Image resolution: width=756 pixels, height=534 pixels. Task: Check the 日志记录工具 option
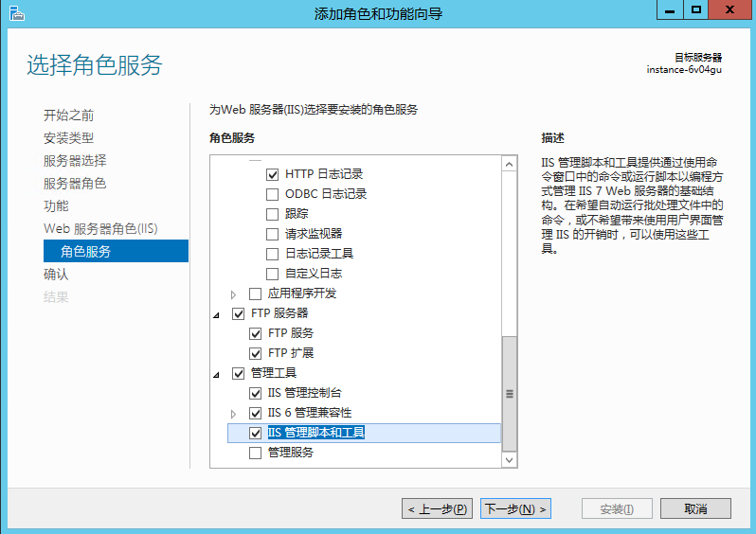(273, 254)
